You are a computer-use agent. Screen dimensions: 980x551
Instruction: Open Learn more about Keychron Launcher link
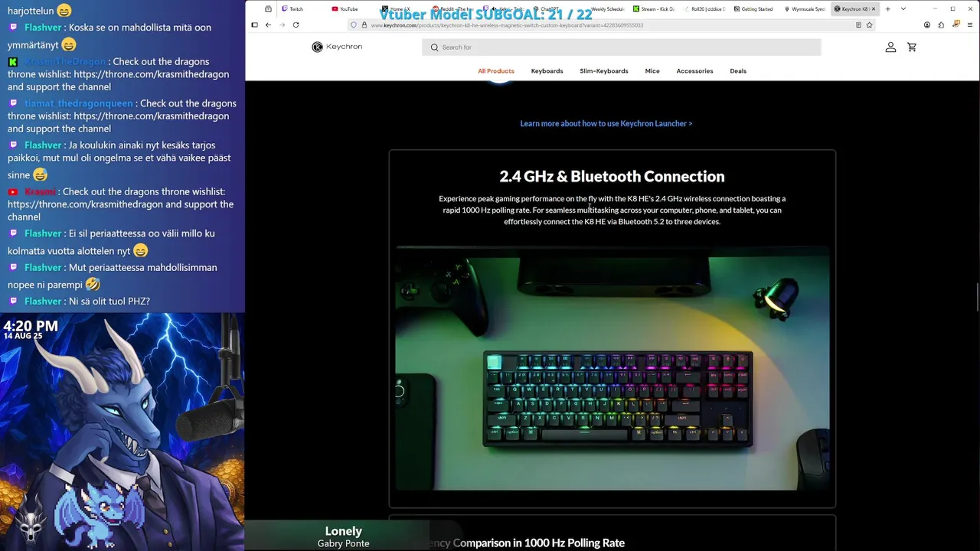click(606, 123)
